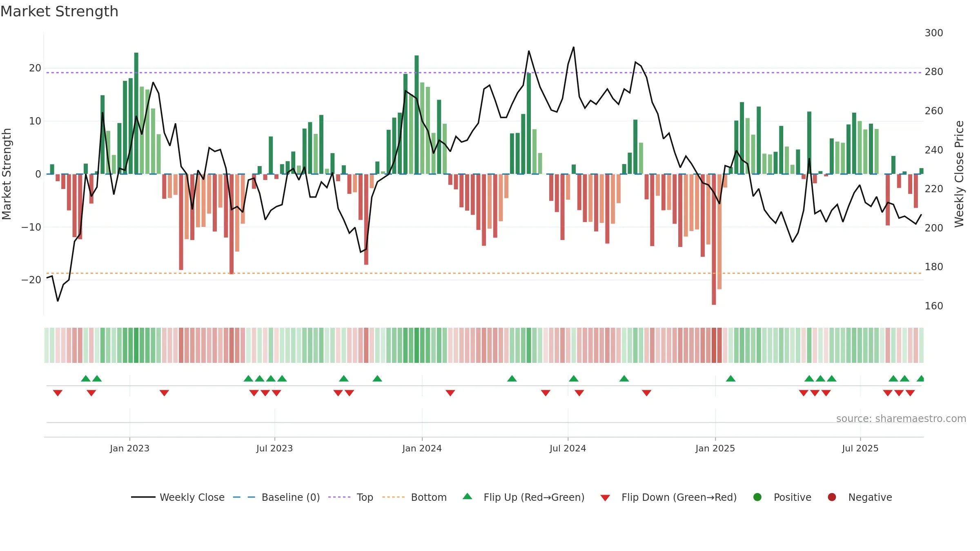Image resolution: width=980 pixels, height=551 pixels.
Task: Click the −10 strength axis tick label
Action: 31,227
